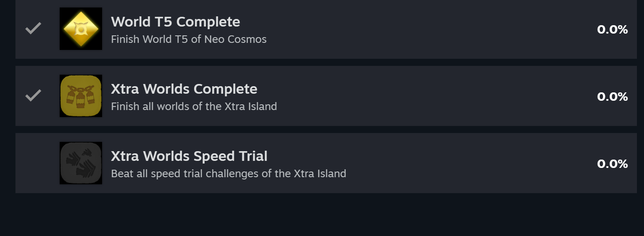Click the 0.0% value for Xtra Worlds Complete
The image size is (644, 236).
pyautogui.click(x=612, y=97)
